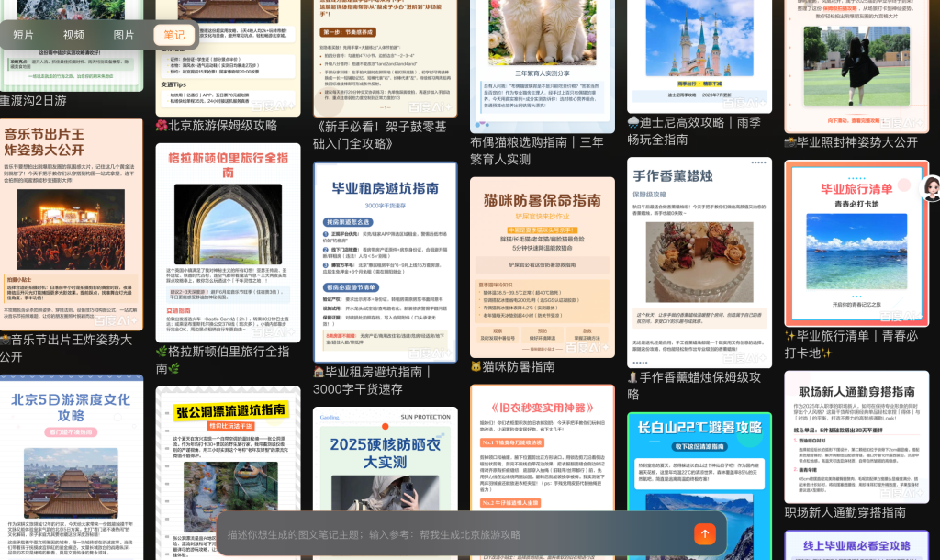Click the orange send arrow button

click(704, 534)
